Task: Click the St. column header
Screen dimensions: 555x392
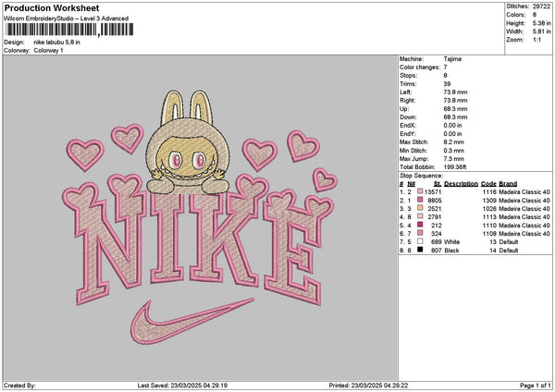Action: (x=437, y=183)
